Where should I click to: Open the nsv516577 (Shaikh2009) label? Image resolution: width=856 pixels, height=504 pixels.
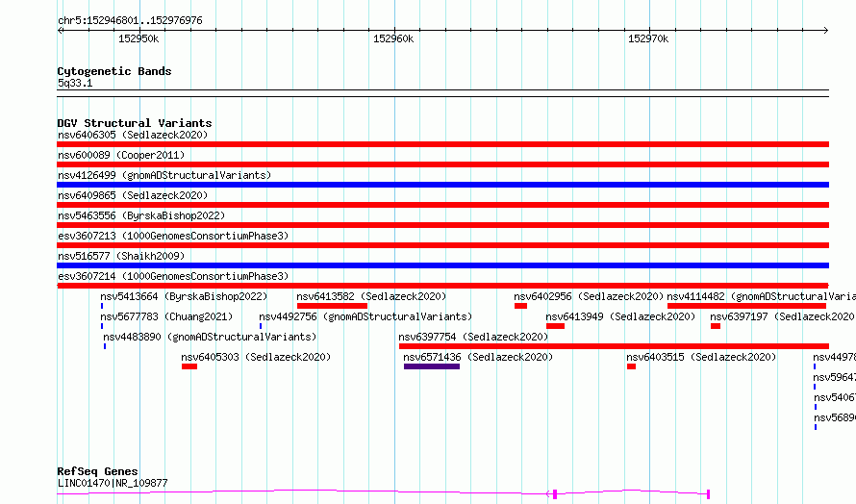click(121, 256)
